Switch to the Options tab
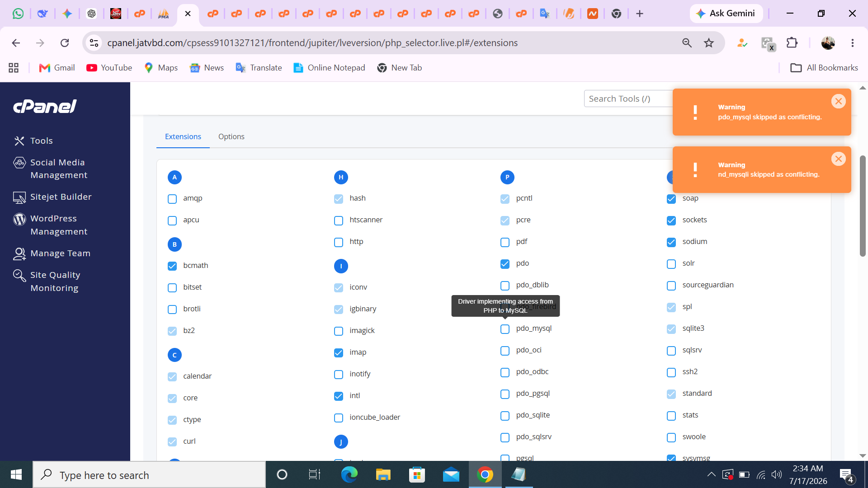Viewport: 868px width, 488px height. (231, 136)
